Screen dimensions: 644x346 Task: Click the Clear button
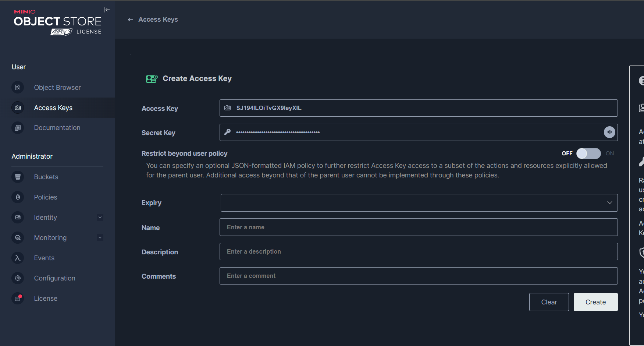coord(549,302)
